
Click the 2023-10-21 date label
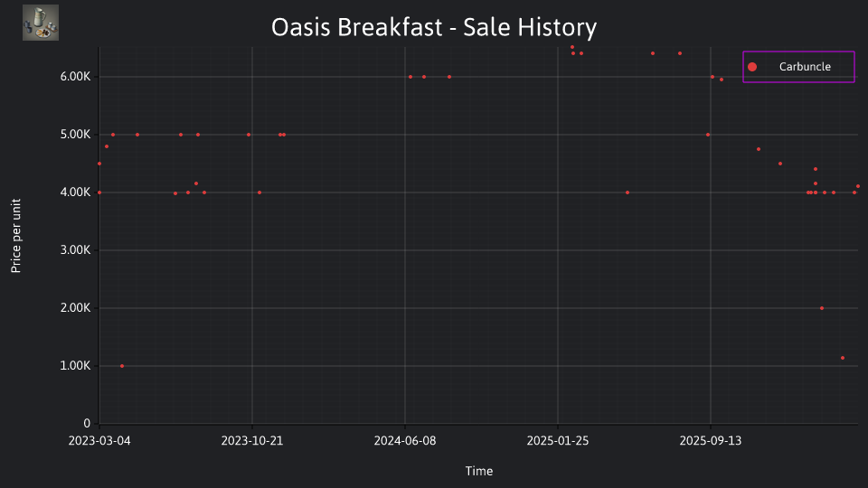(252, 441)
